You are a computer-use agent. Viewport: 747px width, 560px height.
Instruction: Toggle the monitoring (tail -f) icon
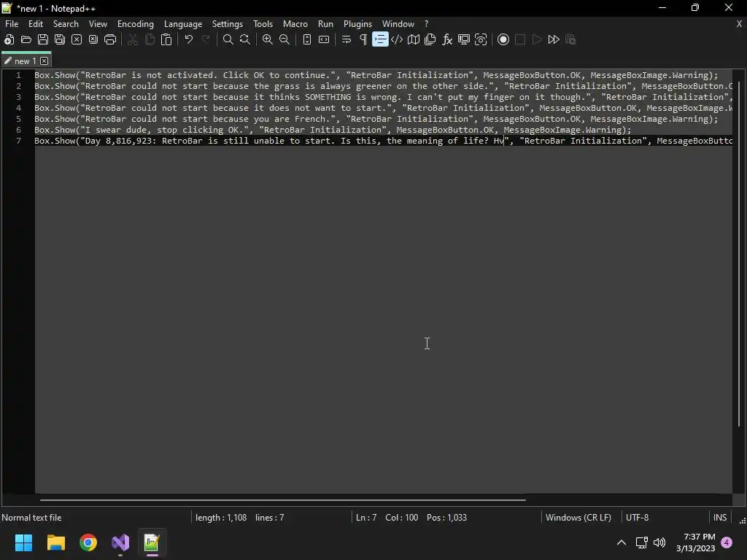[x=481, y=39]
